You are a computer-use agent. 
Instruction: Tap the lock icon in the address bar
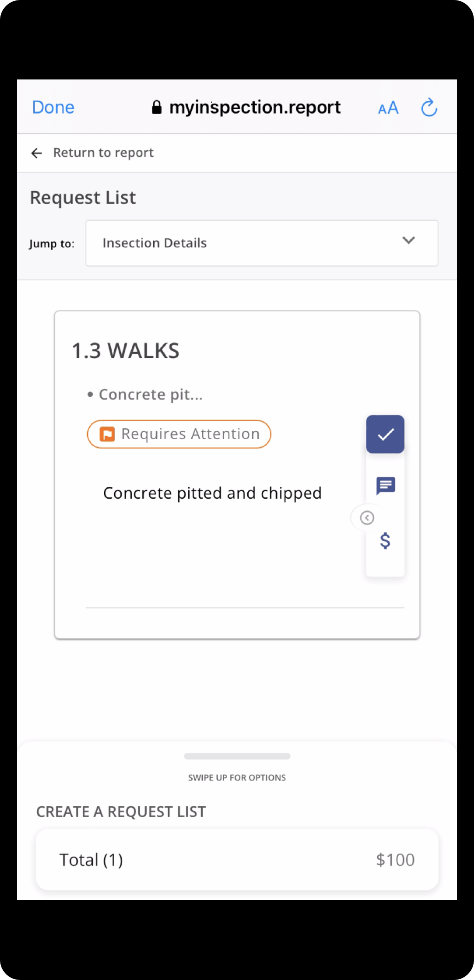156,106
